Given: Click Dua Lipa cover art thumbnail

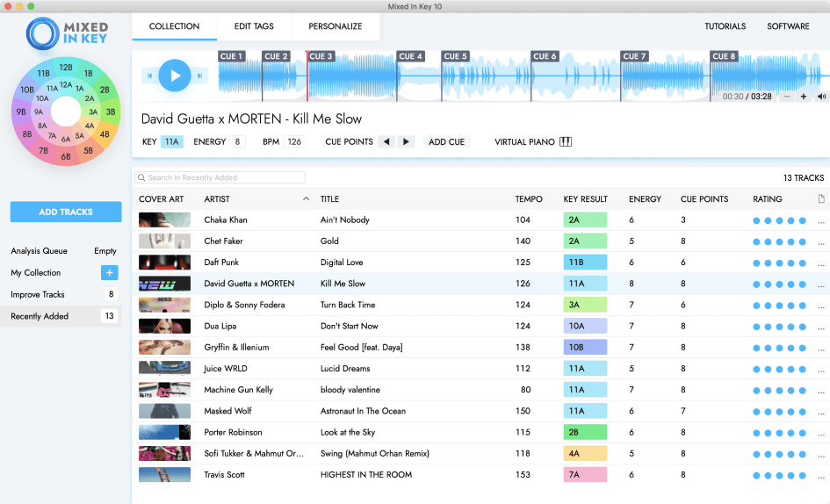Looking at the screenshot, I should (164, 326).
